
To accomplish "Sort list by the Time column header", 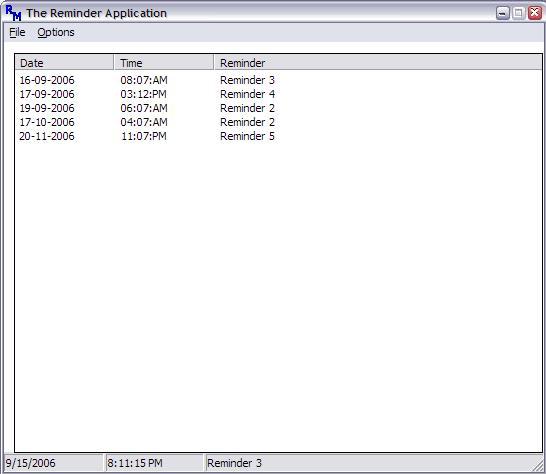I will pos(164,63).
